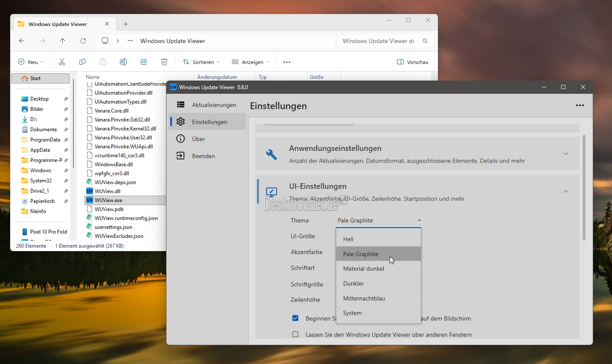This screenshot has width=612, height=364.
Task: Click the Explorer delete trash icon
Action: pos(164,62)
